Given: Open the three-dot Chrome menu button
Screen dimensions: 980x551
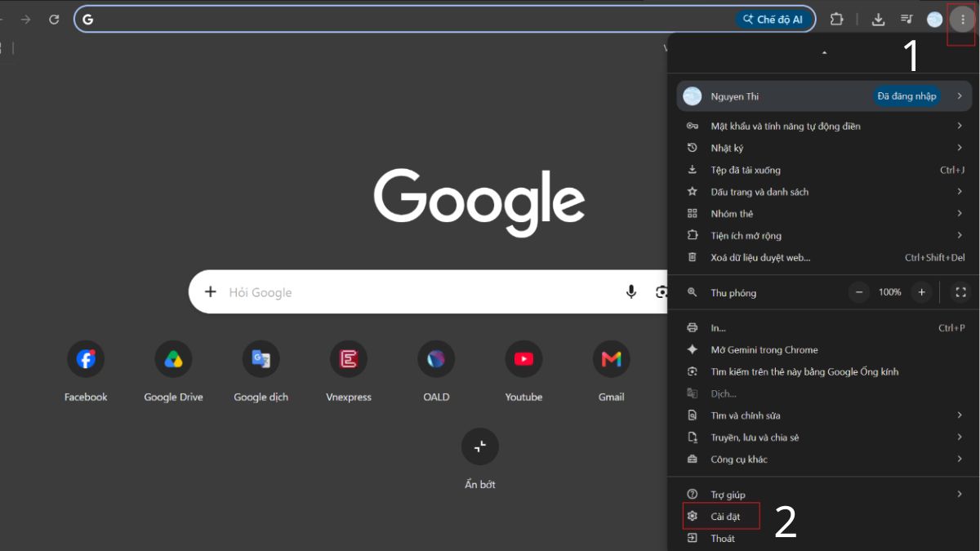Looking at the screenshot, I should 963,19.
